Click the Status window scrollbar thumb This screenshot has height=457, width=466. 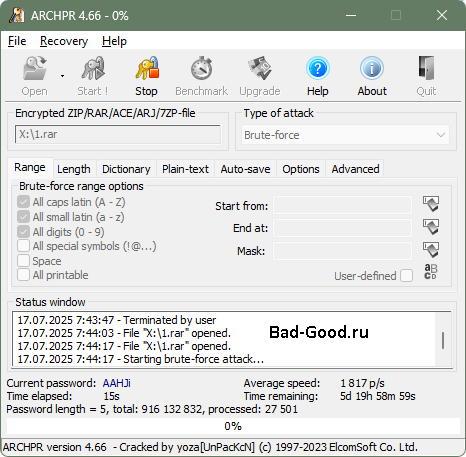(x=443, y=340)
